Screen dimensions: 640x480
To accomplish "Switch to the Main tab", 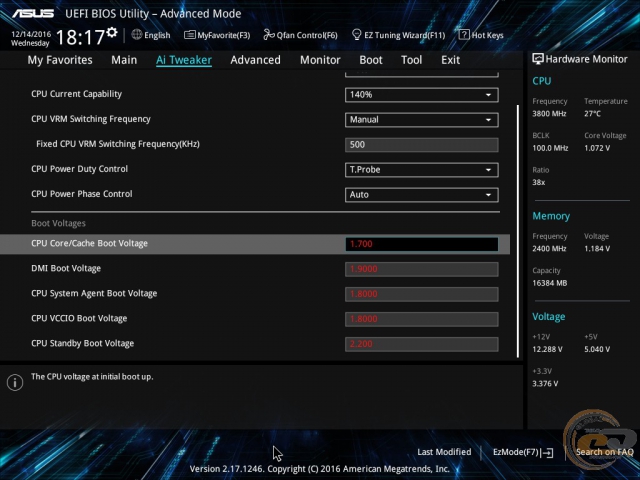I will (x=124, y=60).
